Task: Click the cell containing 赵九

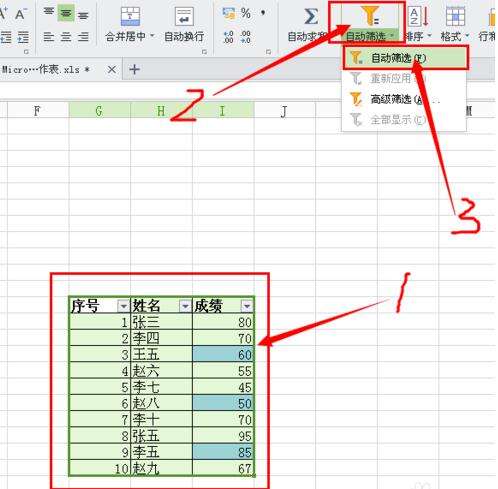Action: [x=161, y=468]
